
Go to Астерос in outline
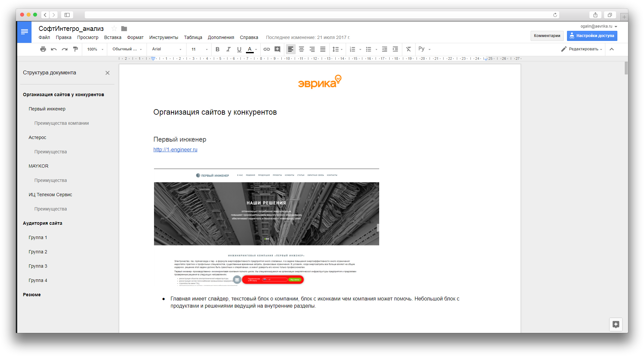37,137
